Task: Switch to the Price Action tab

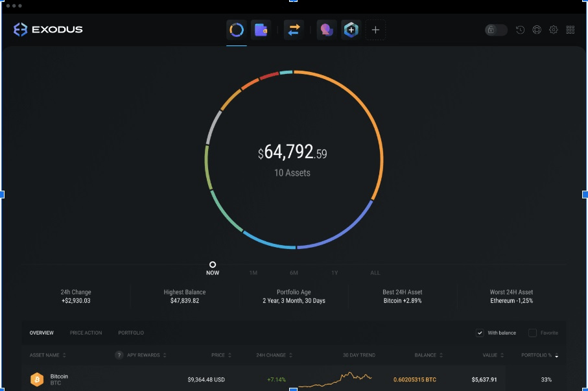Action: (86, 333)
